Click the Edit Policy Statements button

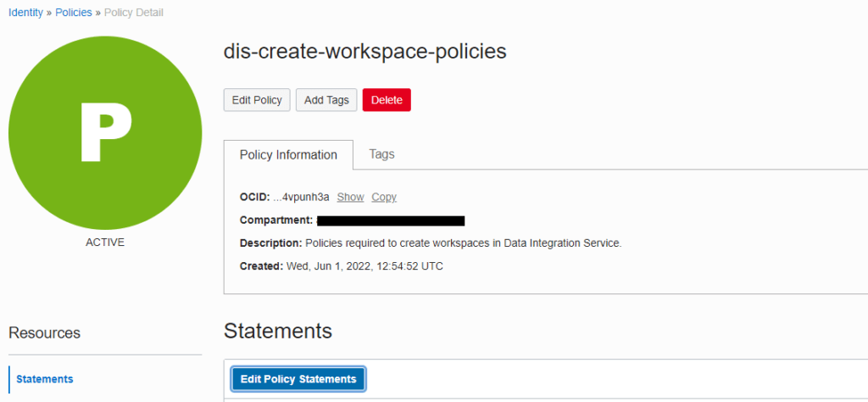pyautogui.click(x=298, y=379)
